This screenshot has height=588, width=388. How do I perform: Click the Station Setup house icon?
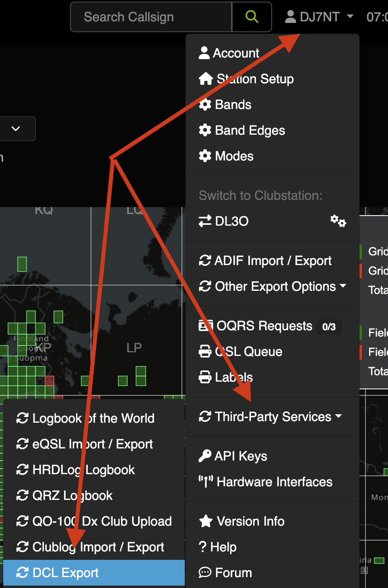tap(206, 78)
